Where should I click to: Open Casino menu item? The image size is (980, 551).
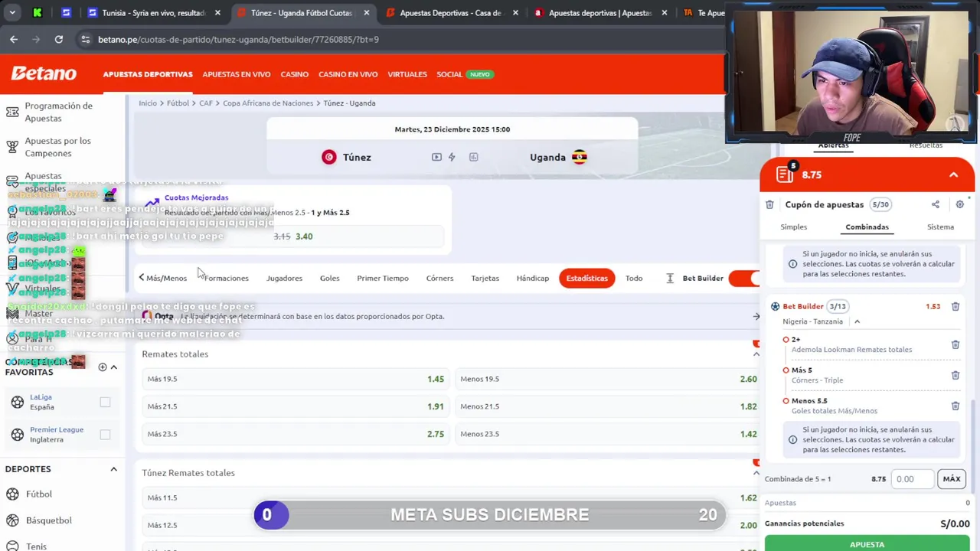tap(294, 74)
